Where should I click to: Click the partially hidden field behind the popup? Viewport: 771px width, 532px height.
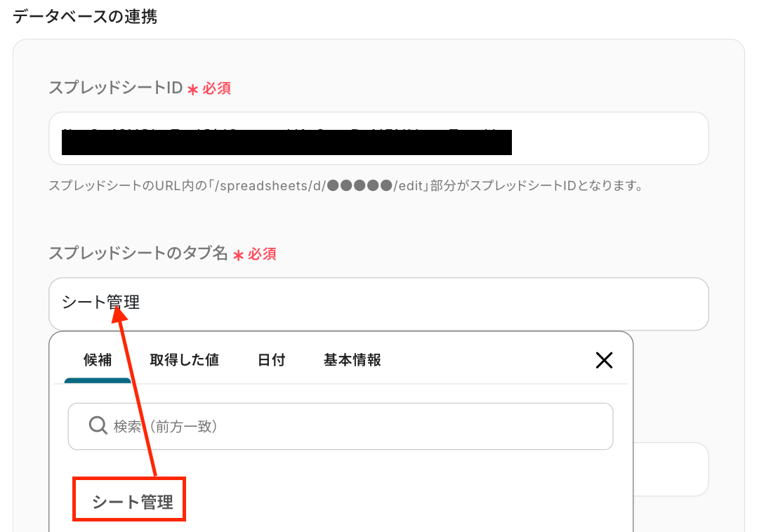[671, 470]
